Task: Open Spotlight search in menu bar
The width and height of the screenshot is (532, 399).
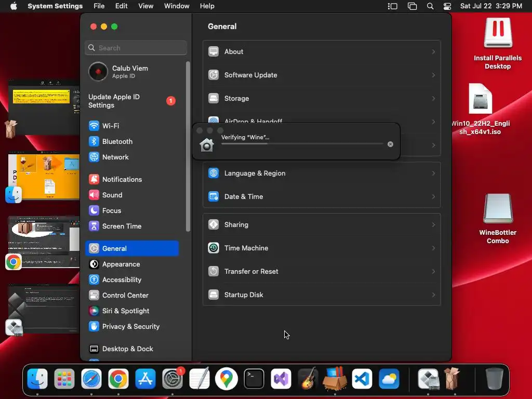Action: 430,6
